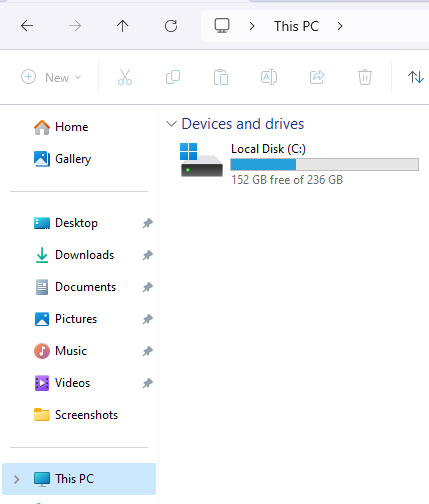Toggle the pin next to Music

[x=148, y=351]
